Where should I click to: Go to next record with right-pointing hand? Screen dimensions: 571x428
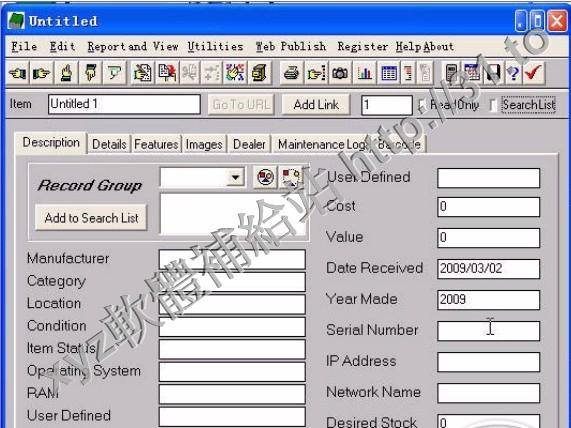click(x=42, y=73)
